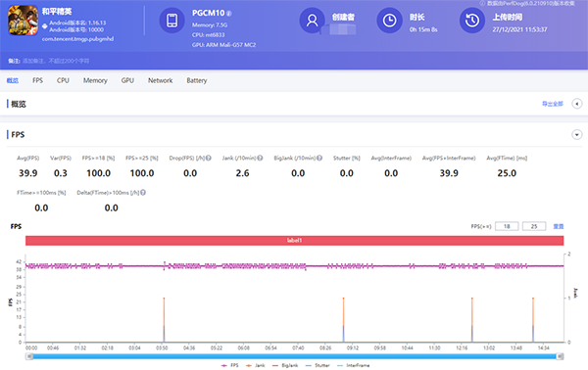Toggle Jank series in chart legend
This screenshot has width=588, height=370.
256,365
